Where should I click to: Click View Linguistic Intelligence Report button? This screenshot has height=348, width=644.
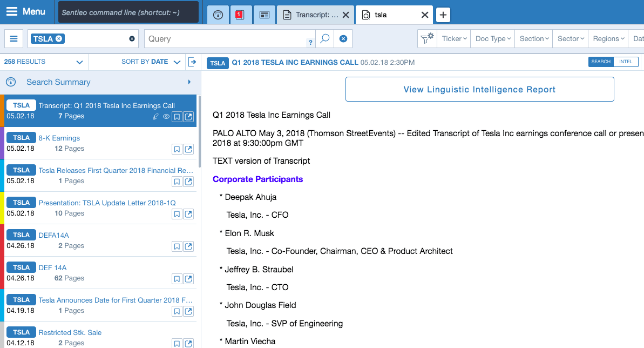coord(479,89)
